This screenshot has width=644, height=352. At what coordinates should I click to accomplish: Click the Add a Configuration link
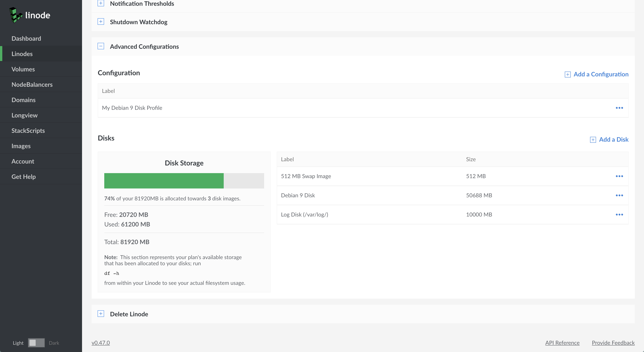(x=601, y=74)
